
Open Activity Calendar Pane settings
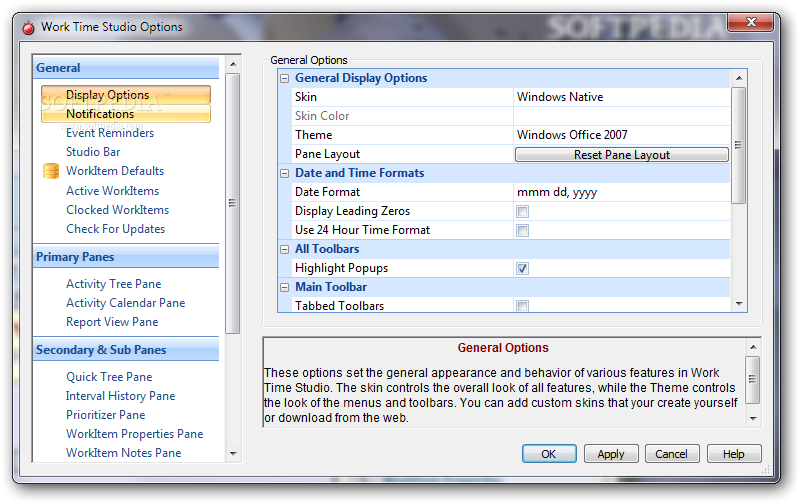pyautogui.click(x=126, y=303)
